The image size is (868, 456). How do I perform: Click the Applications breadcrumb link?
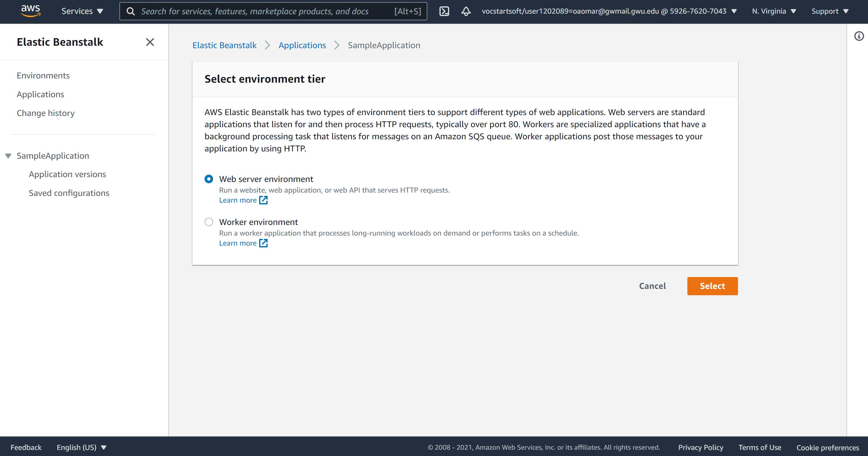(302, 45)
